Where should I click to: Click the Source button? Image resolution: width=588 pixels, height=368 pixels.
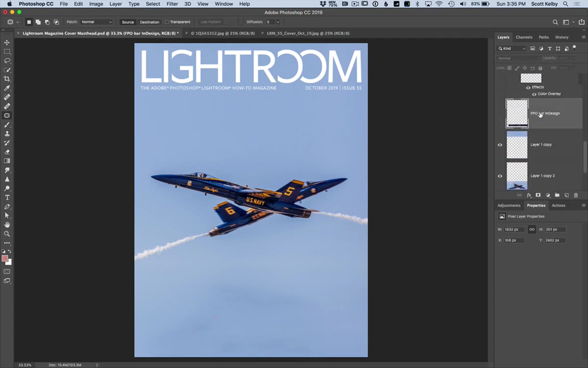(128, 22)
